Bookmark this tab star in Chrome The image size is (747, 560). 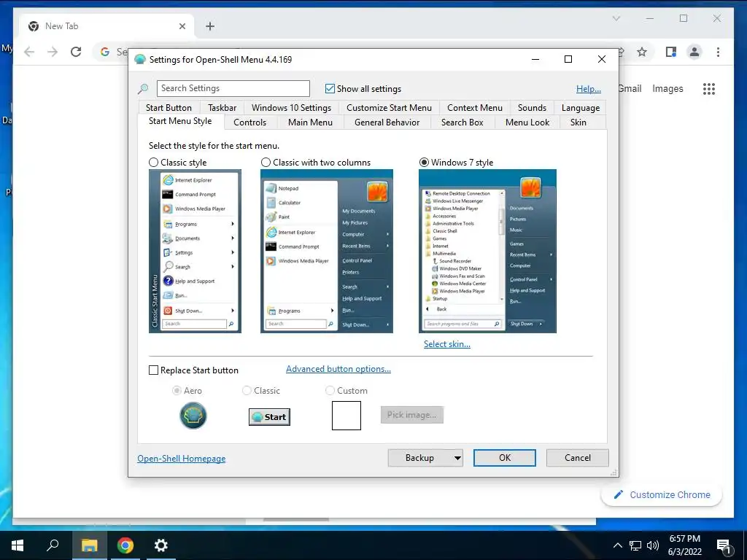coord(642,52)
